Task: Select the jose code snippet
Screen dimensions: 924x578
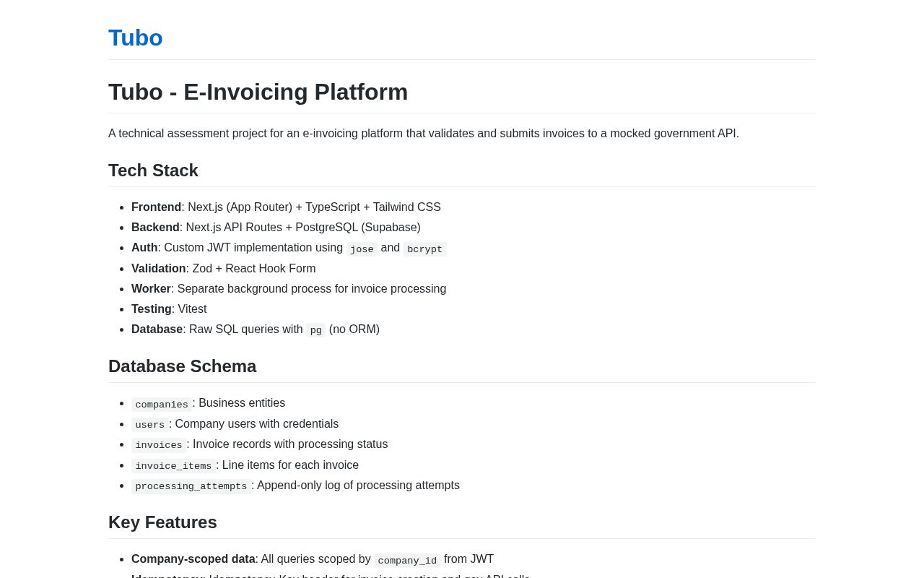Action: click(x=362, y=249)
